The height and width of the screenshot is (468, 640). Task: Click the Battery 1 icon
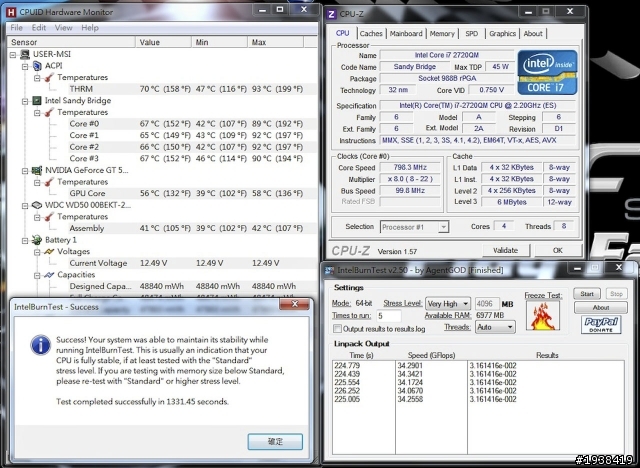pyautogui.click(x=37, y=240)
